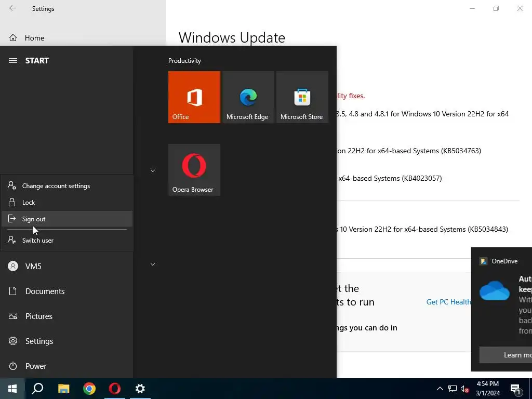Switch to Opera in taskbar
The image size is (532, 399).
(115, 389)
